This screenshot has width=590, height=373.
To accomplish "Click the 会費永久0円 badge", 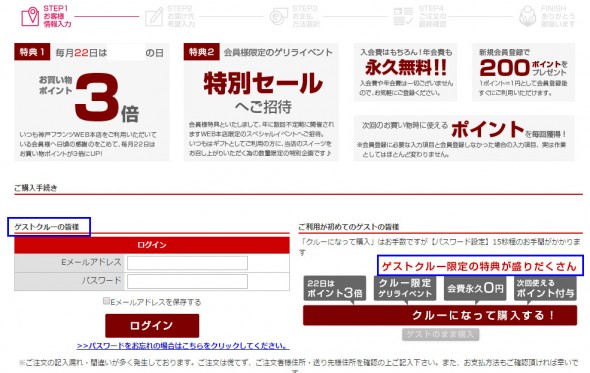I will tap(475, 288).
